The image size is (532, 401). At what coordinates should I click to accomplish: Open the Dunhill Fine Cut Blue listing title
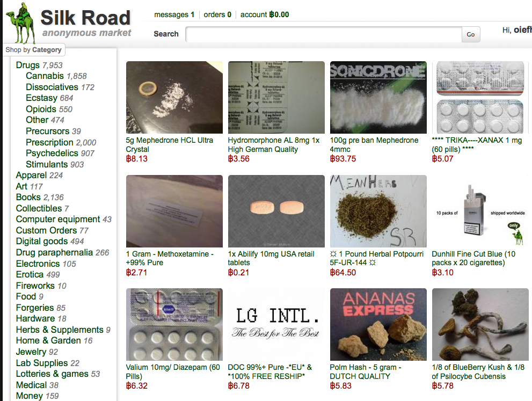point(473,258)
